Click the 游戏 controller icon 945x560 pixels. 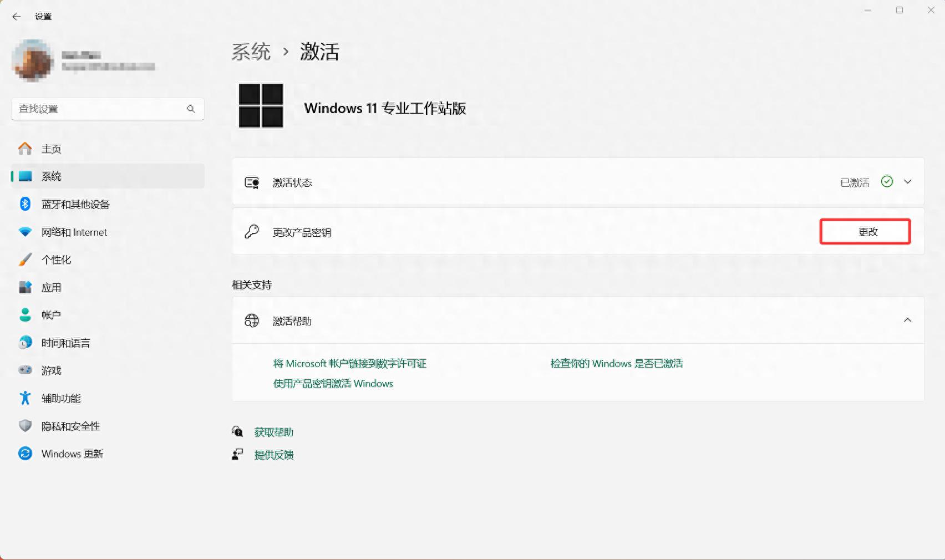coord(25,370)
